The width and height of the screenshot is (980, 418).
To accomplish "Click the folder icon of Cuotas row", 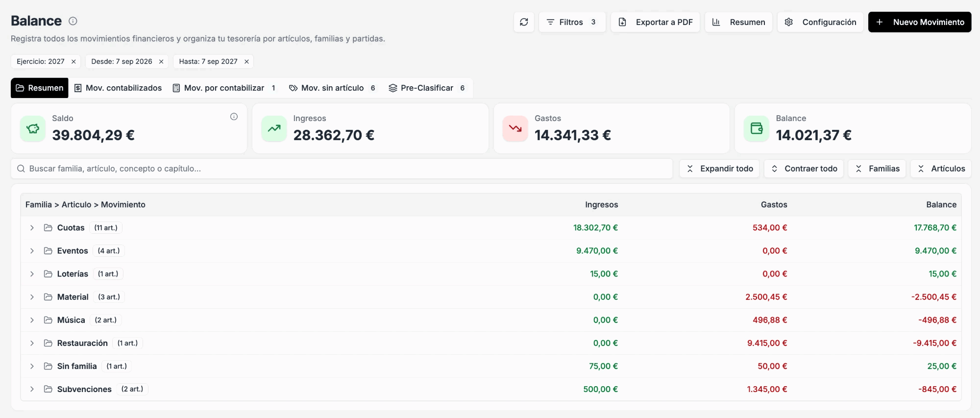I will 48,228.
